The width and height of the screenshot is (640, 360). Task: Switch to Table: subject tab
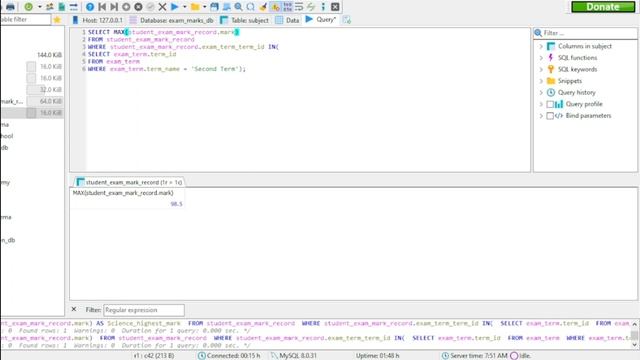pos(244,20)
